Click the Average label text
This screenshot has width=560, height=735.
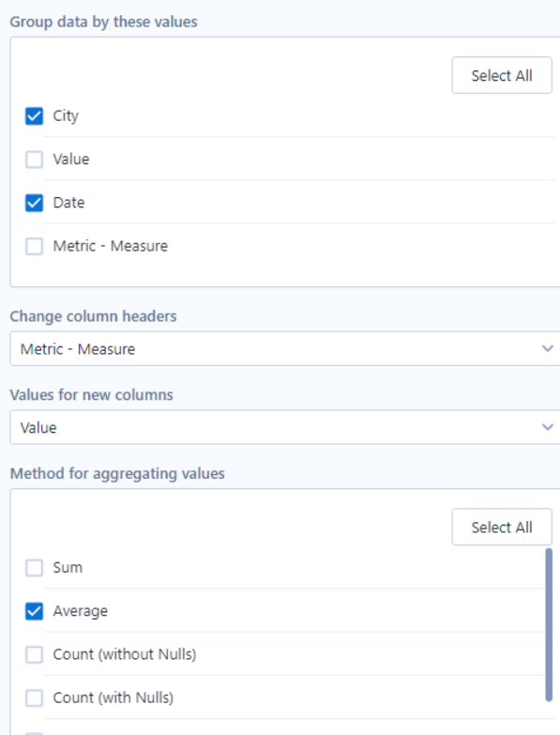pos(80,611)
